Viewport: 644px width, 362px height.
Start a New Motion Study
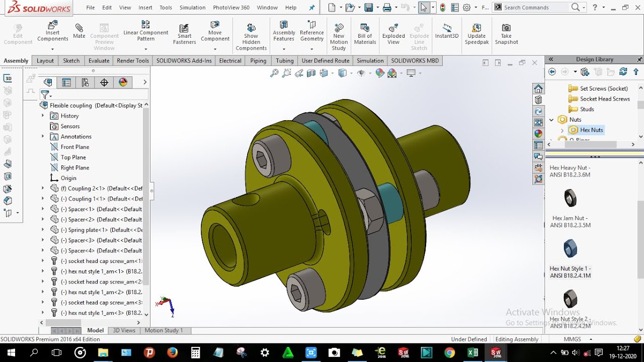[339, 37]
